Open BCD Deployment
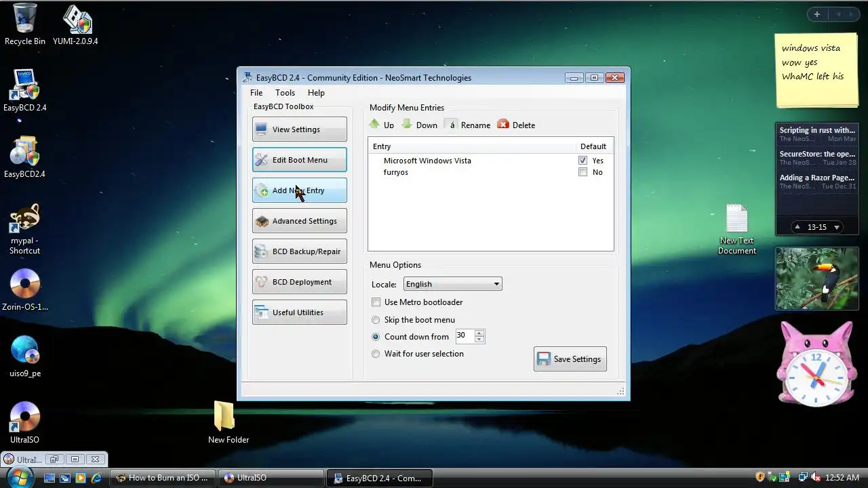The width and height of the screenshot is (868, 488). [299, 282]
